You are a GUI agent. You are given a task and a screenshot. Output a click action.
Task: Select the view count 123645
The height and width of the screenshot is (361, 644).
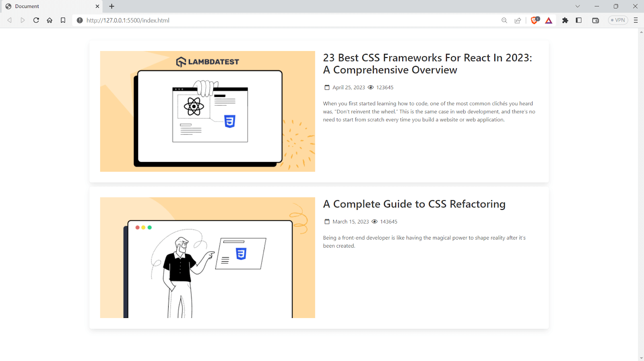tap(385, 87)
